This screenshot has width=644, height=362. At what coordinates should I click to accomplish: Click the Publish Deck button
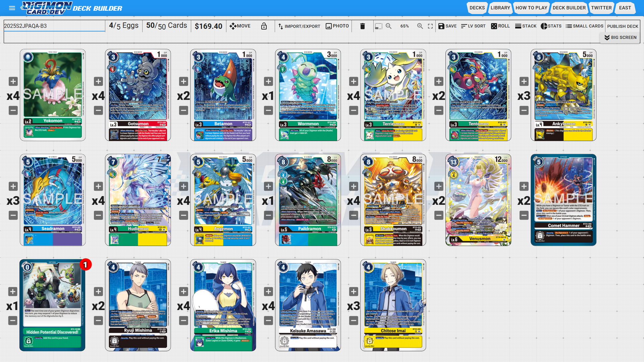pyautogui.click(x=623, y=26)
